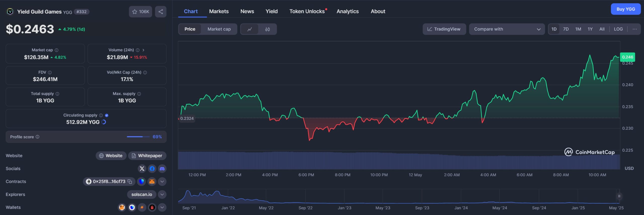Viewport: 644px width, 215px height.
Task: Open Vol/Mkt Cap (24h) info icon
Action: pos(145,72)
